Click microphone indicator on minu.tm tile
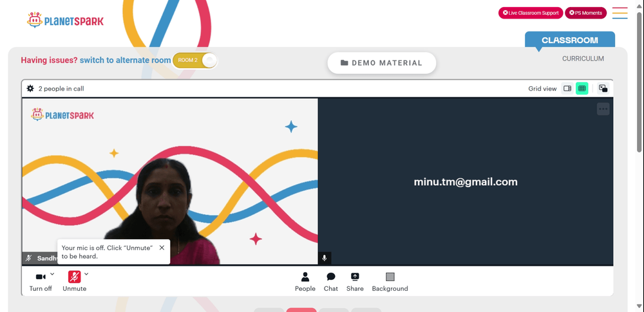Viewport: 644px width, 312px height. (325, 258)
